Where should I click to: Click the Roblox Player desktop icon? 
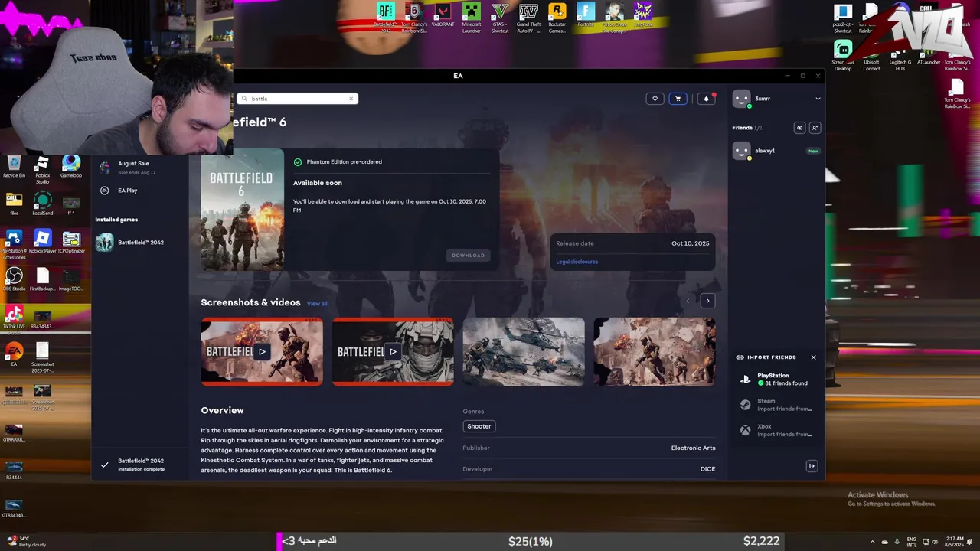[x=43, y=243]
